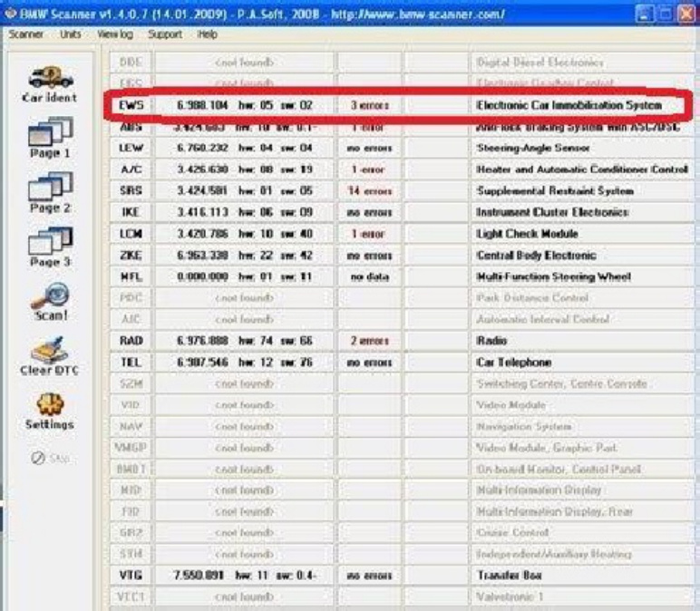Image resolution: width=700 pixels, height=611 pixels.
Task: Select the A/C unit button
Action: pyautogui.click(x=131, y=170)
